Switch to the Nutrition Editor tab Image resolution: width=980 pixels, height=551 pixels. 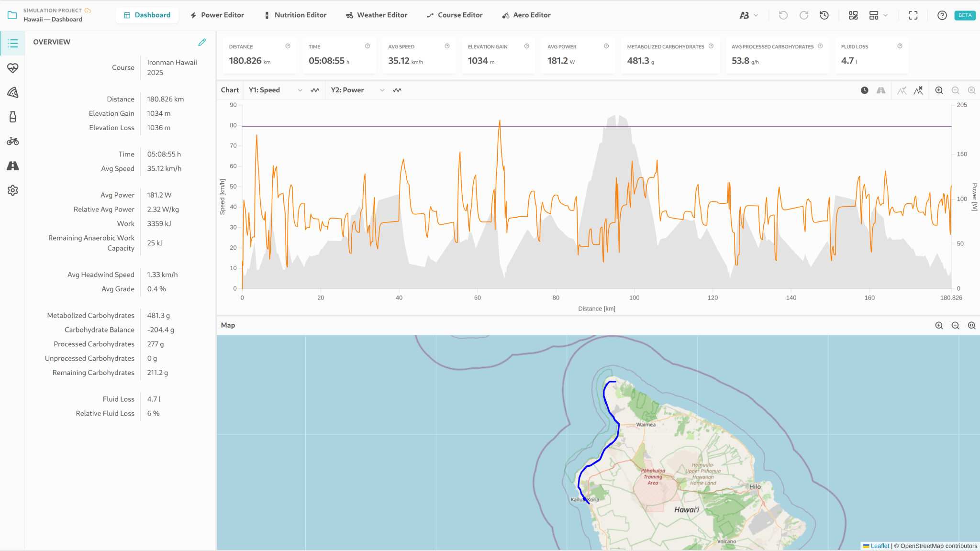[295, 15]
